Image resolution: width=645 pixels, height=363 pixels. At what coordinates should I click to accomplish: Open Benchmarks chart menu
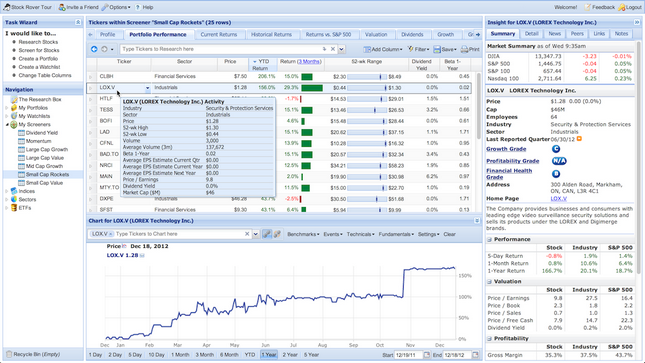303,234
